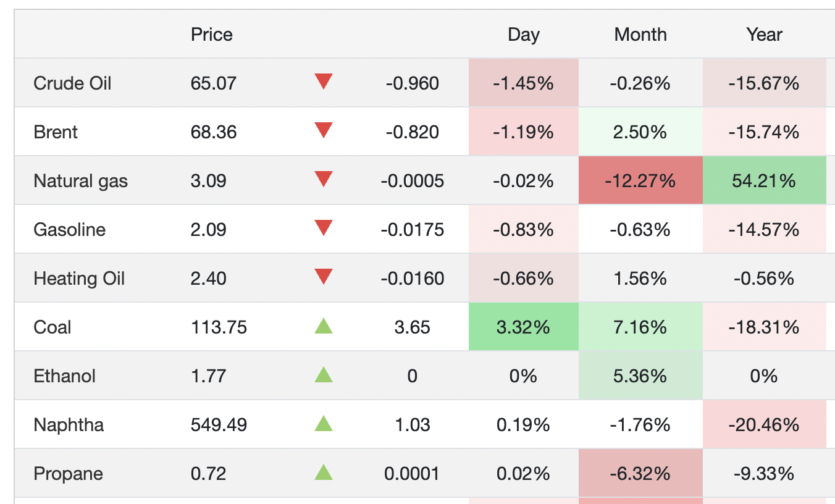Click the -20.46% year cell

[764, 424]
